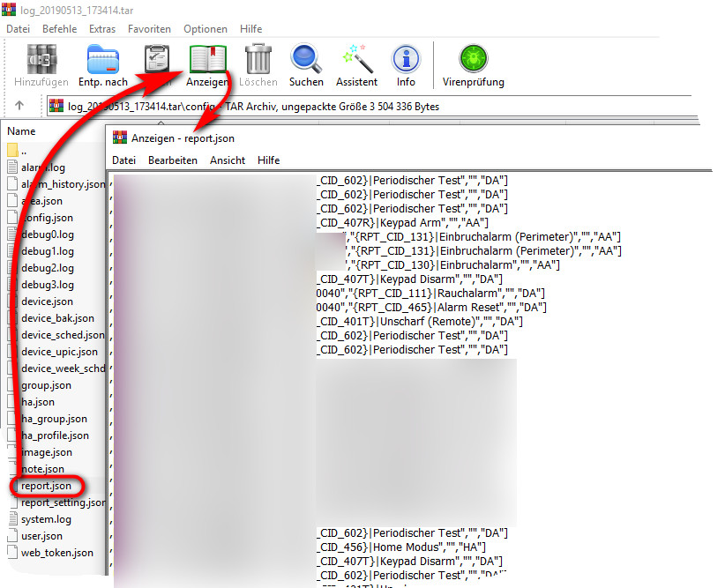Click the Entp. nach extract icon
This screenshot has height=588, width=725.
(103, 62)
